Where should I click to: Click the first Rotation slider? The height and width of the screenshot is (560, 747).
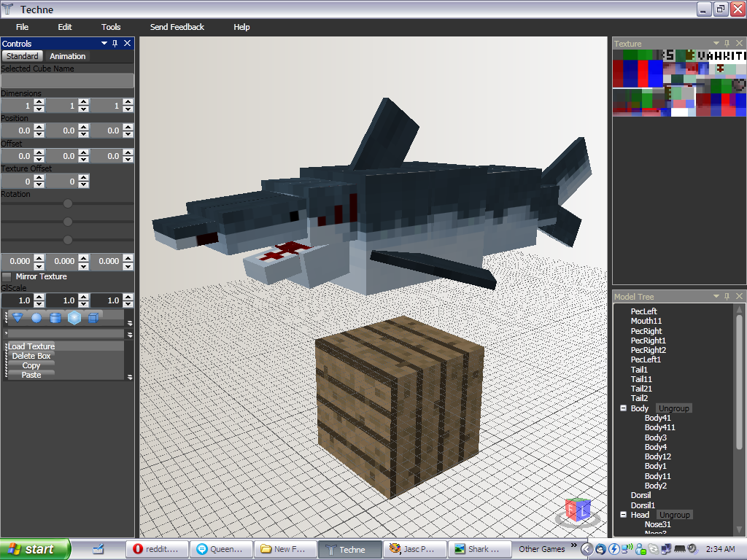[x=67, y=203]
